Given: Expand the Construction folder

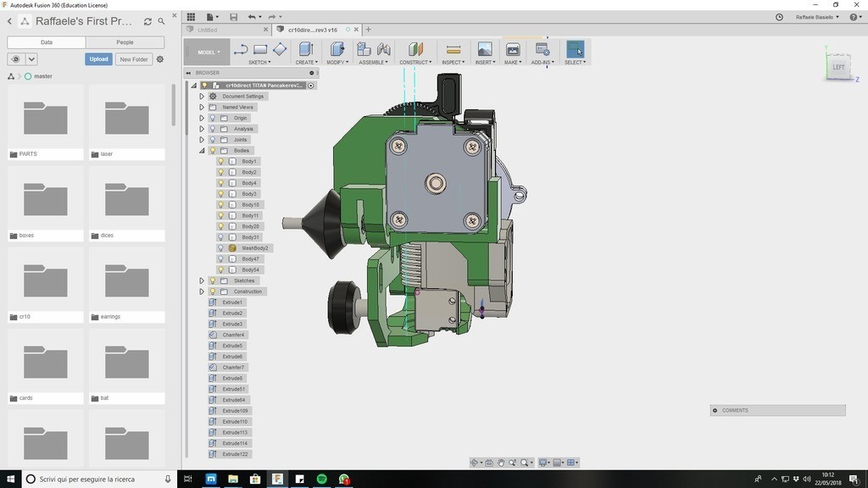Looking at the screenshot, I should pos(202,291).
